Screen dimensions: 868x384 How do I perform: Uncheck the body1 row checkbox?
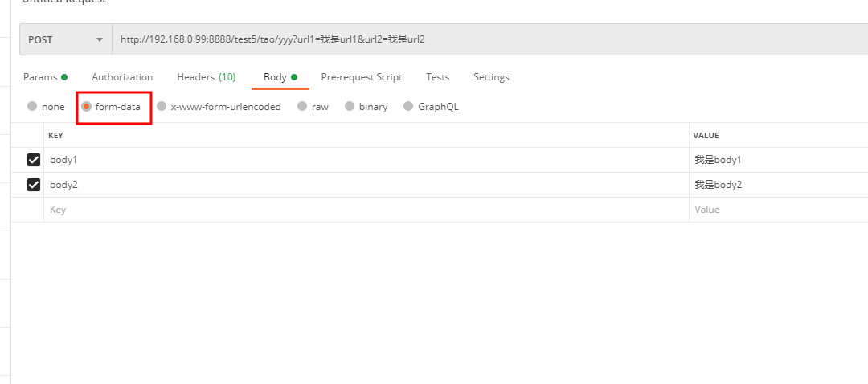click(34, 160)
